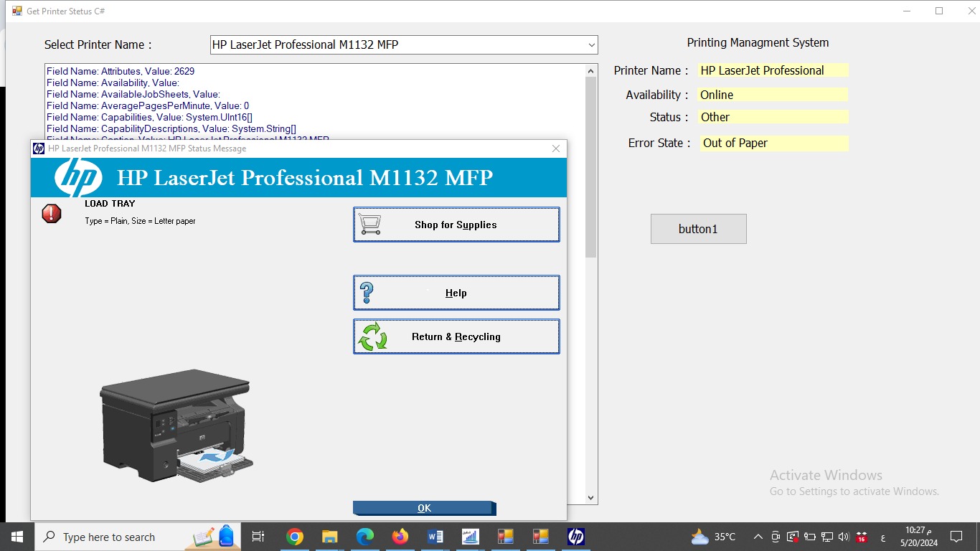
Task: Launch Microsoft Edge from the taskbar
Action: 365,537
